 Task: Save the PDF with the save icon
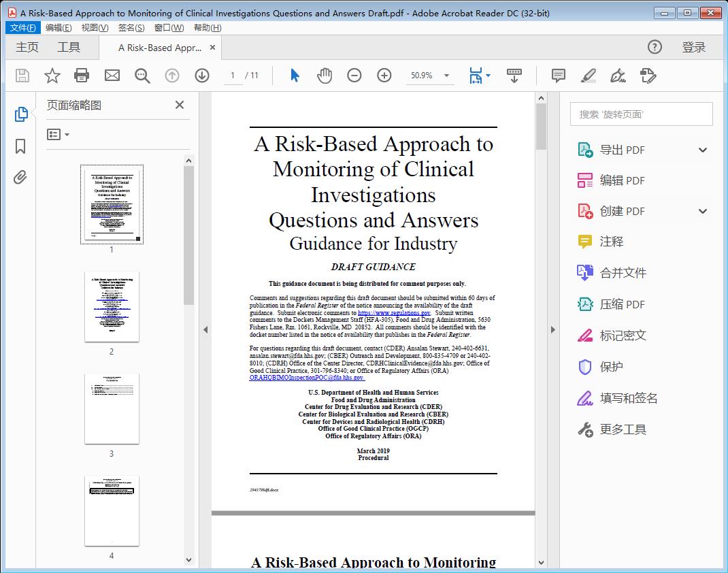pyautogui.click(x=21, y=76)
